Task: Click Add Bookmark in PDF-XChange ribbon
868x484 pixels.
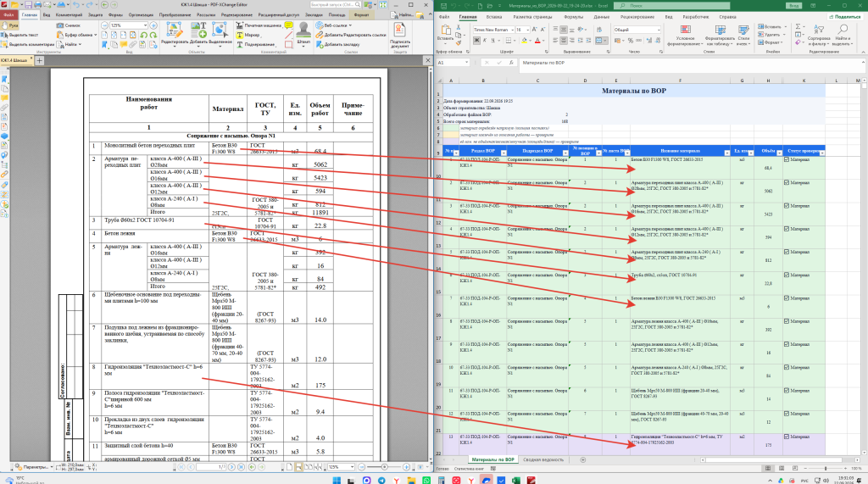Action: click(x=337, y=44)
